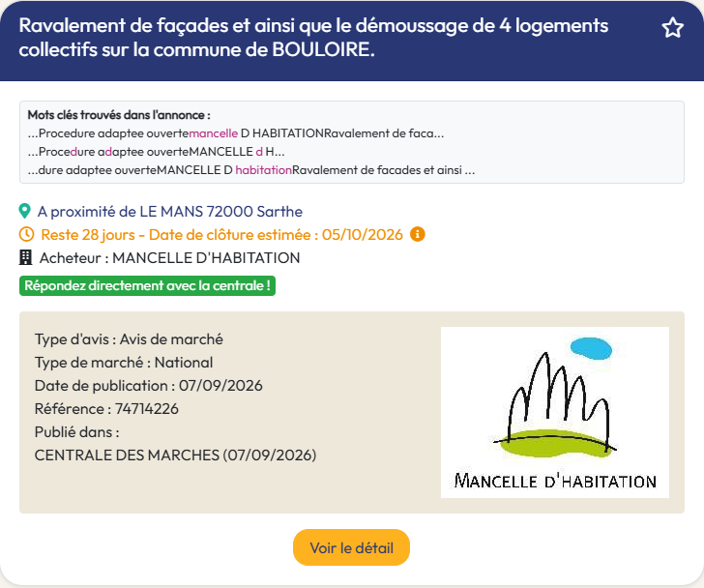Screen dimensions: 704x588
Task: Click the green location pin icon
Action: (x=25, y=211)
